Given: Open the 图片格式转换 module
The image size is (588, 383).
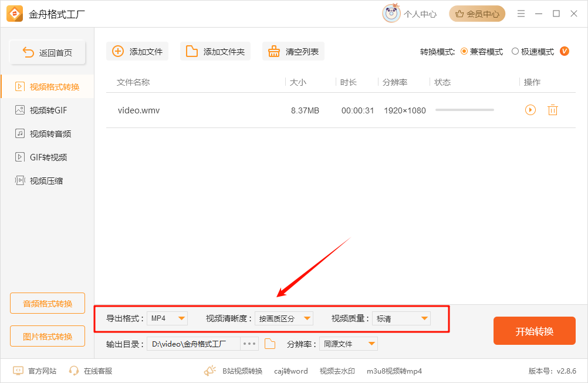Looking at the screenshot, I should pyautogui.click(x=48, y=336).
